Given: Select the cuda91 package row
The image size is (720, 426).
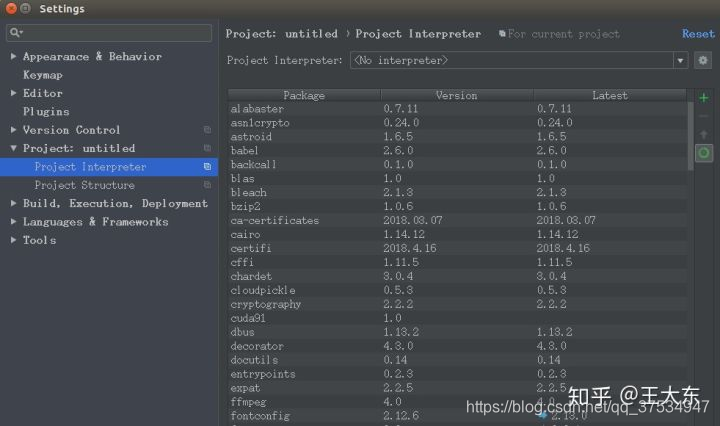Looking at the screenshot, I should pos(457,318).
